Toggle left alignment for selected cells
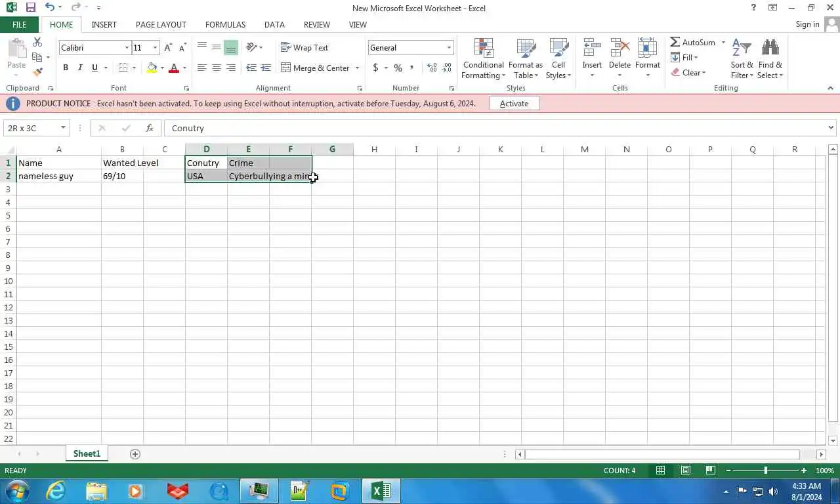 tap(202, 68)
